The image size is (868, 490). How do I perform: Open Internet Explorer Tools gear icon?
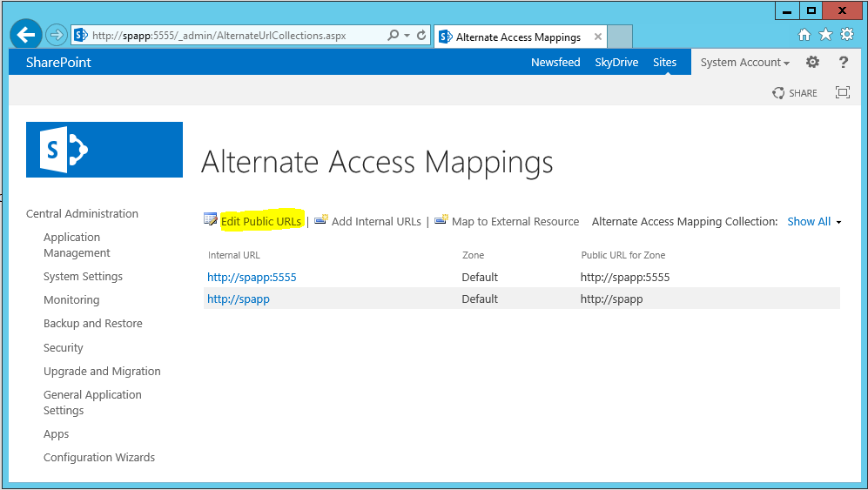[847, 34]
